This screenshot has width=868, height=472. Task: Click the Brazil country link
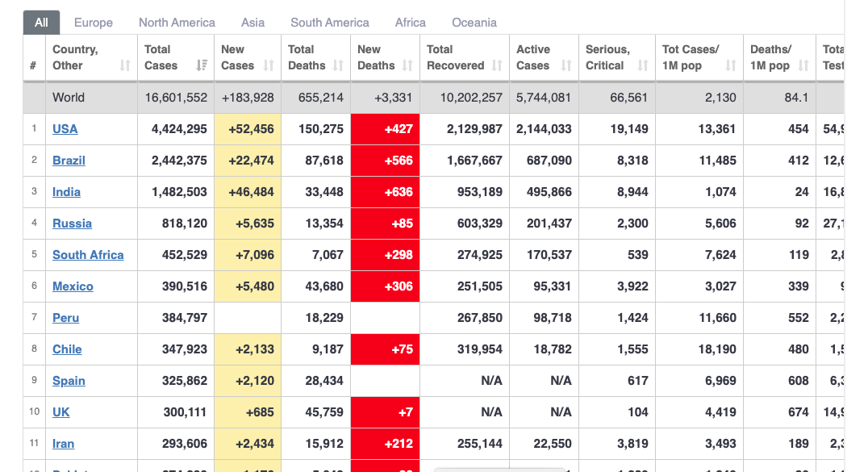click(69, 161)
